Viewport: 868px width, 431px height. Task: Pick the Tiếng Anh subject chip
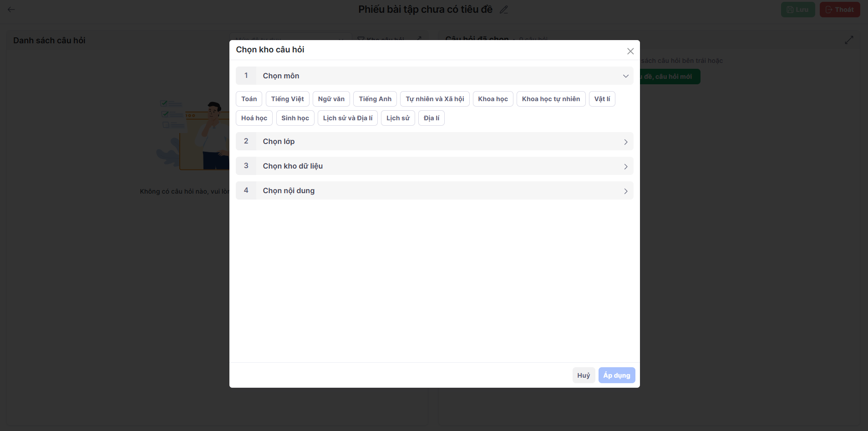pyautogui.click(x=375, y=99)
